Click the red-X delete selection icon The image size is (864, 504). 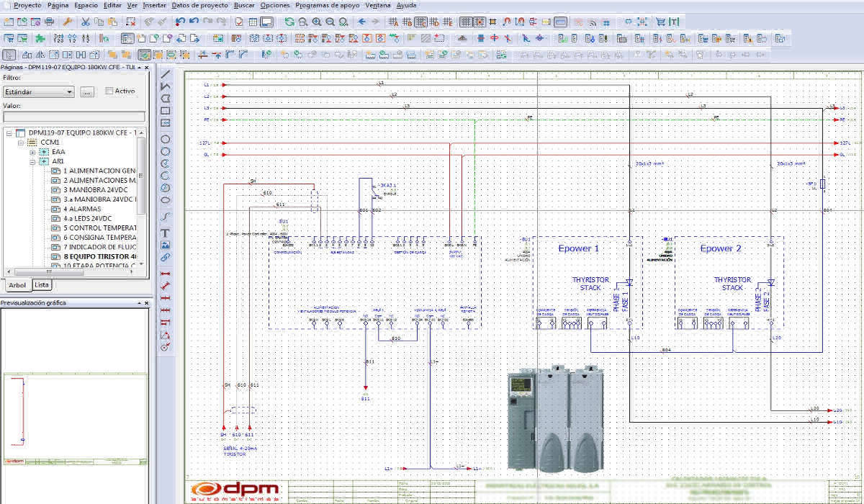point(130,22)
